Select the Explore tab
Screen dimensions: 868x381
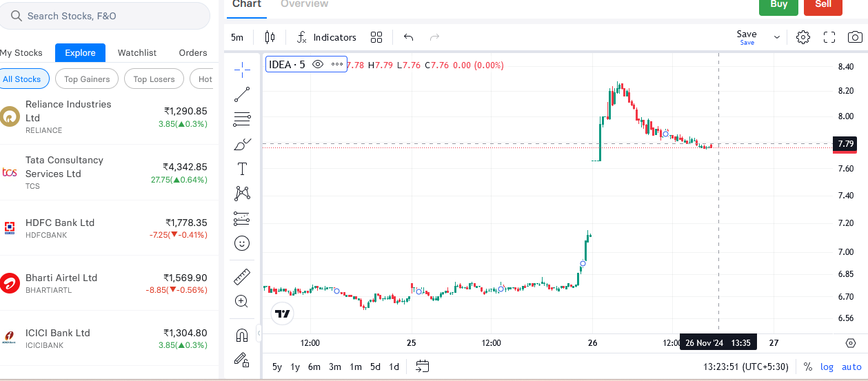pos(80,52)
